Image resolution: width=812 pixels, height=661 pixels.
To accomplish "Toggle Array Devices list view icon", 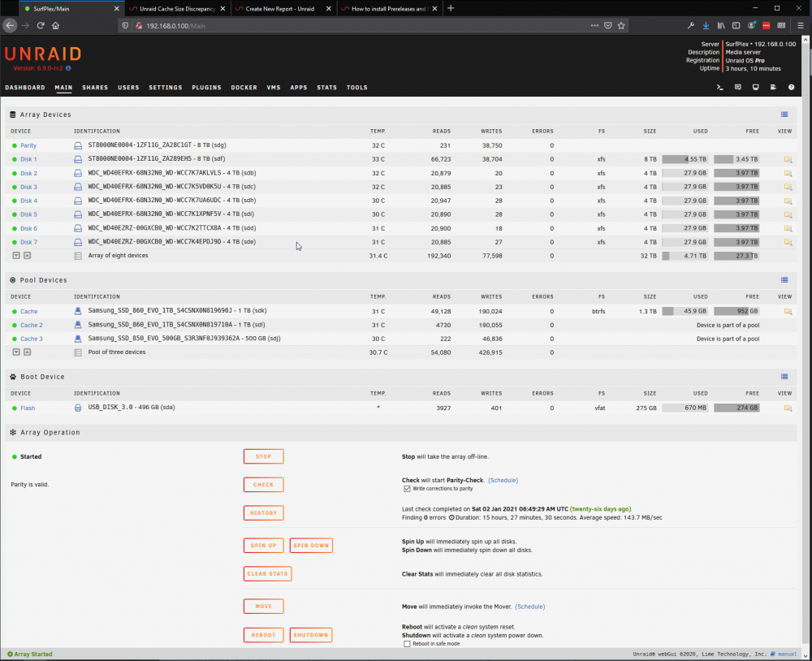I will pos(784,114).
